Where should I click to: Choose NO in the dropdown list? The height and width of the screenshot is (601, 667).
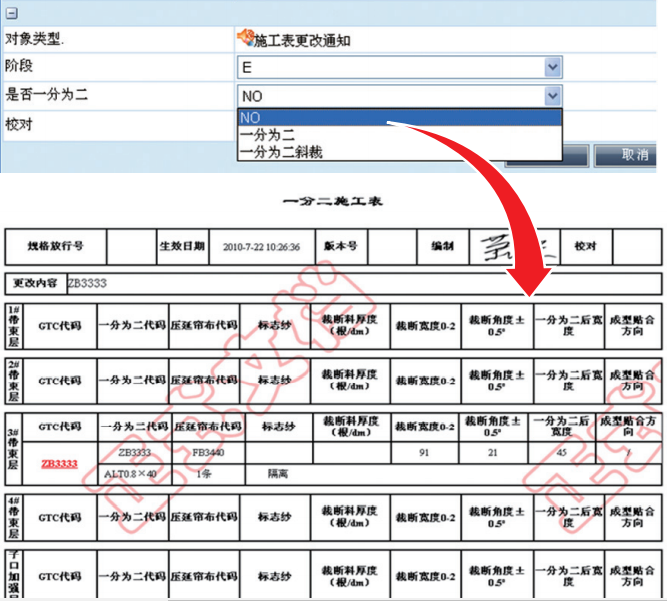click(x=399, y=117)
